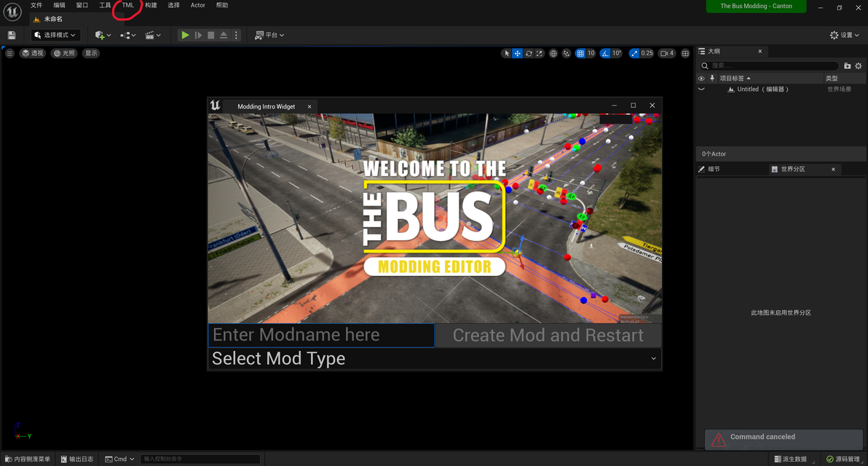The height and width of the screenshot is (466, 868).
Task: Switch to the 细节 Details tab
Action: (714, 170)
